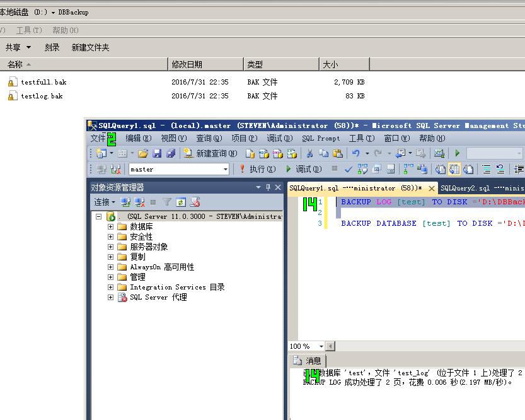Screen dimensions: 525x420
Task: Click the Change Connection icon
Action: point(115,169)
